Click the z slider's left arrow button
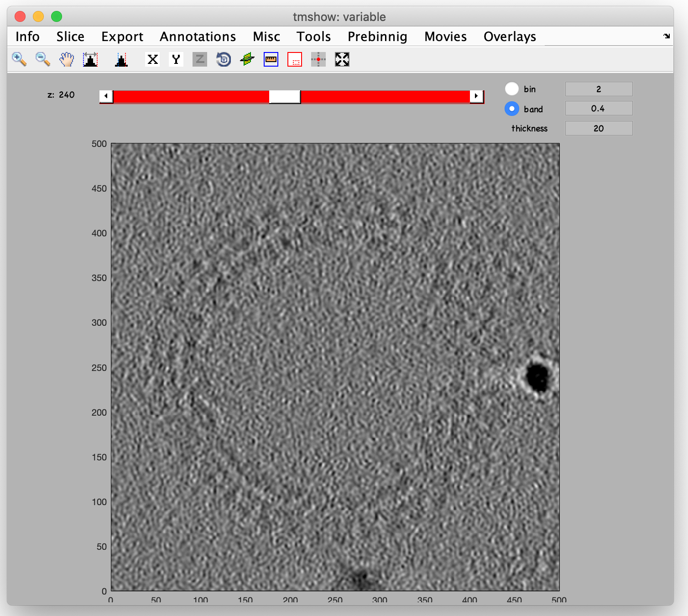 pyautogui.click(x=106, y=96)
